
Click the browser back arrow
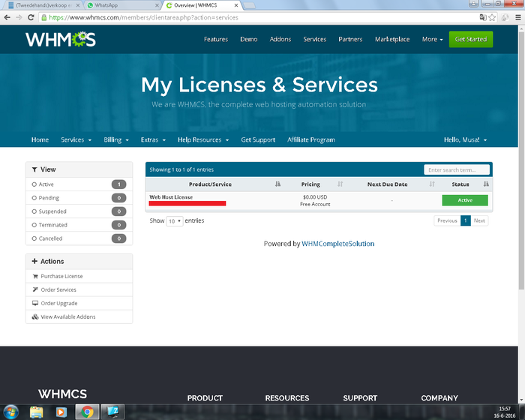(x=7, y=17)
